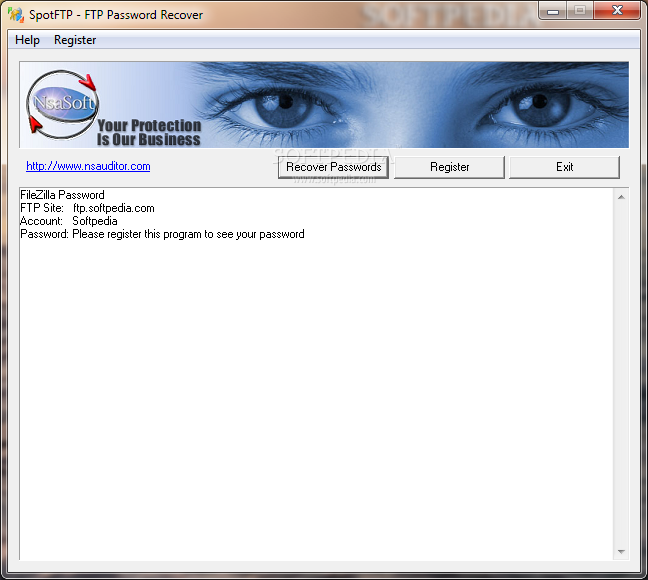648x580 pixels.
Task: Click the NsaSoft logo in banner
Action: (x=62, y=104)
